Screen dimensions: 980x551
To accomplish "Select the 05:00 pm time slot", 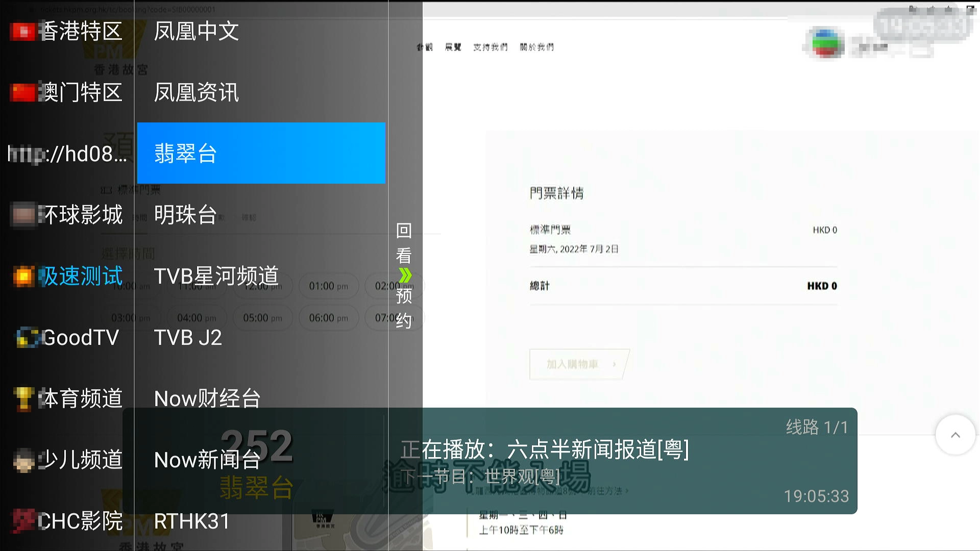I will click(x=262, y=318).
